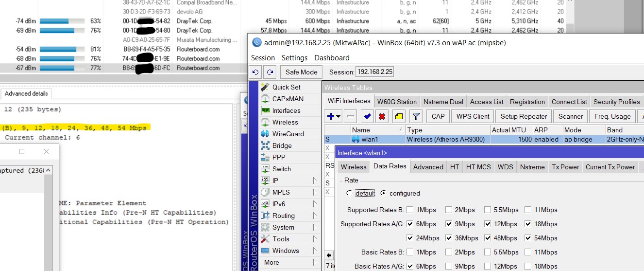Click the blue plus Add icon
The width and height of the screenshot is (644, 271).
[x=331, y=116]
